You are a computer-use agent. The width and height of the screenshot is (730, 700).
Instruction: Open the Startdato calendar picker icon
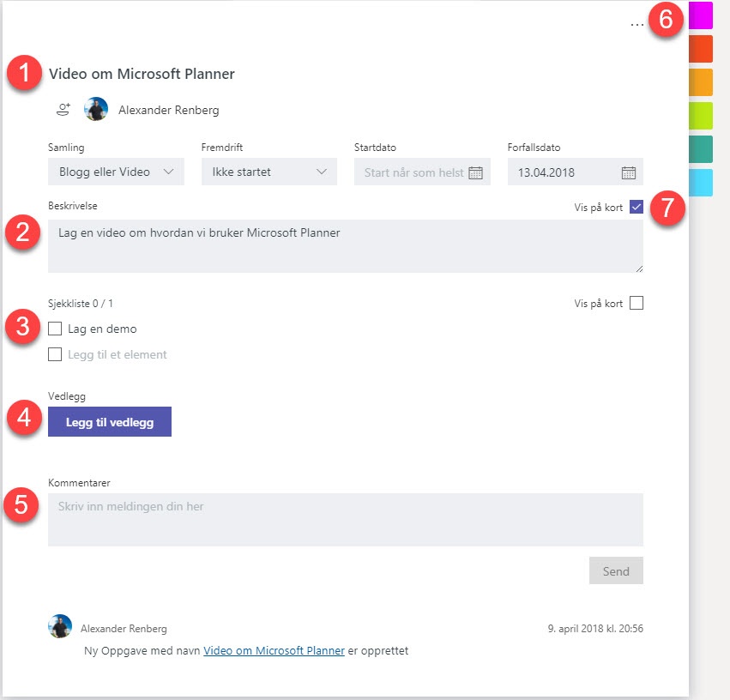click(x=475, y=172)
